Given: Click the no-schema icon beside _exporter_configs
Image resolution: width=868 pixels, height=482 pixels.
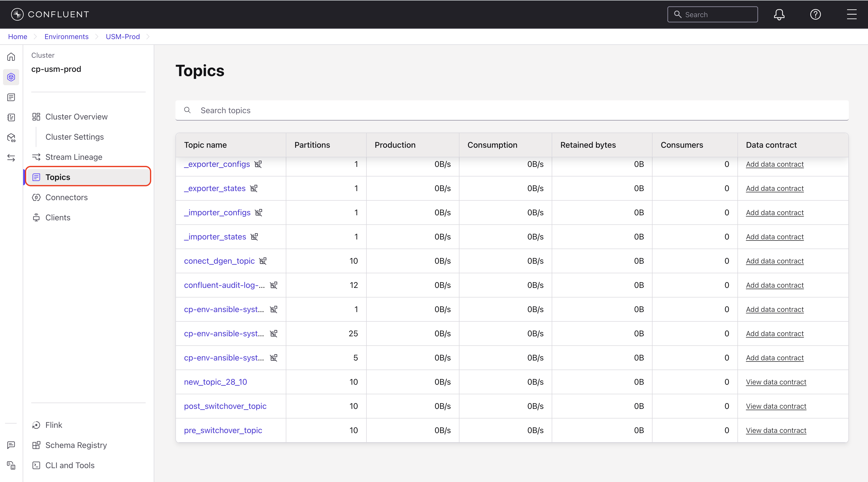Looking at the screenshot, I should click(x=258, y=164).
